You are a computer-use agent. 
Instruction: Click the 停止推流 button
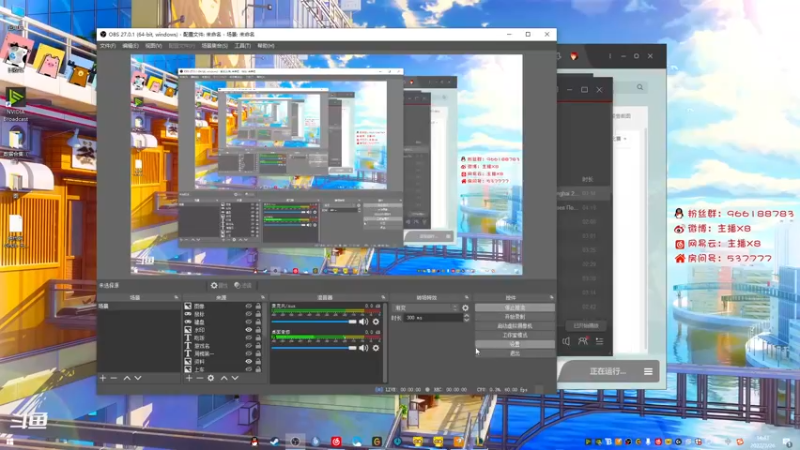click(x=515, y=308)
